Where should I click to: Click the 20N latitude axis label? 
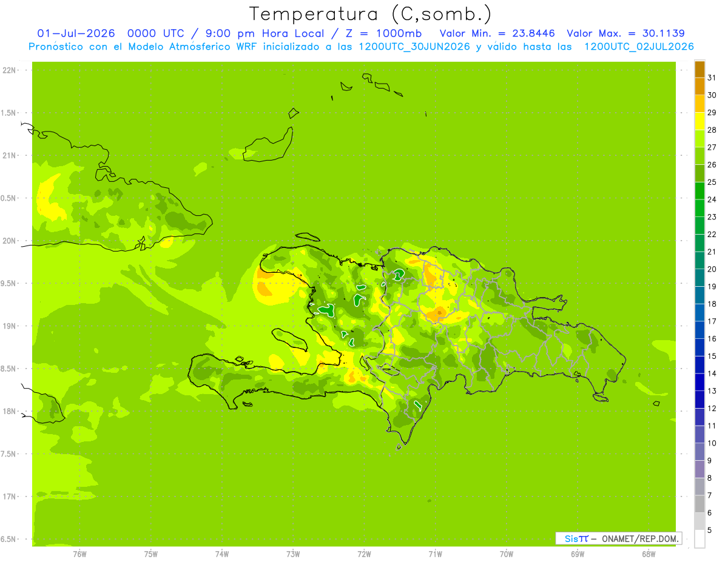[x=9, y=241]
